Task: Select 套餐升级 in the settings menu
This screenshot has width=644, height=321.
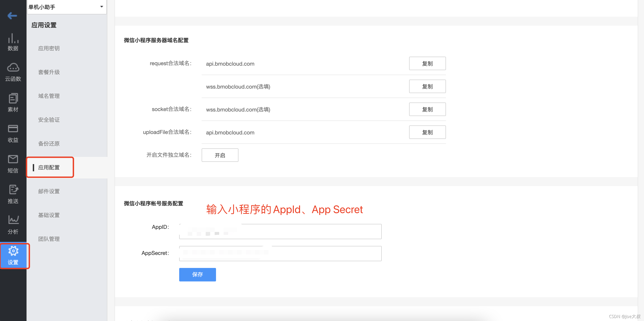Action: (49, 72)
